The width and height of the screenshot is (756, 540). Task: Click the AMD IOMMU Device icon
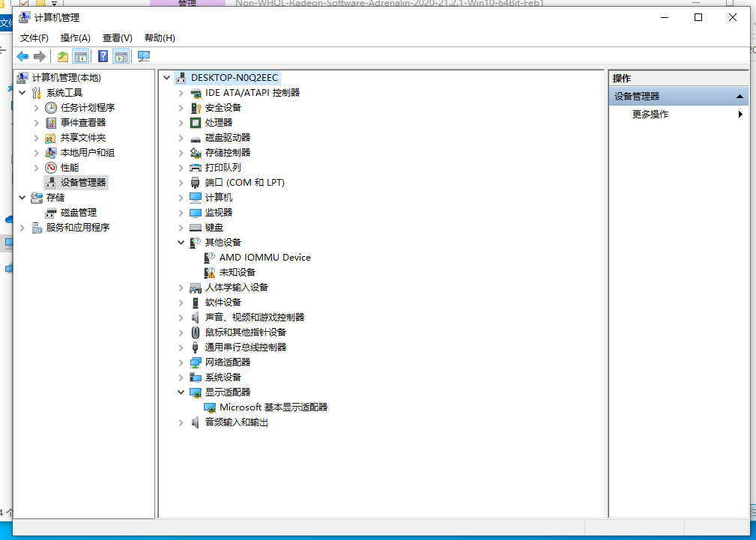click(x=210, y=258)
